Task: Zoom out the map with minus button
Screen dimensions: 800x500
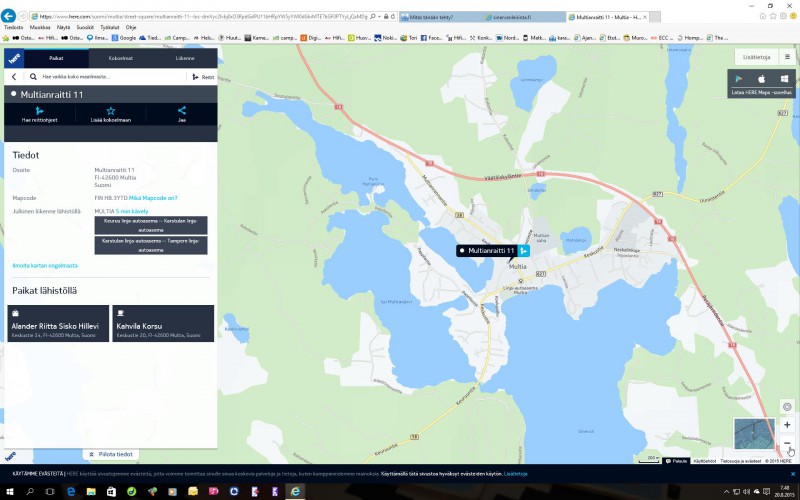Action: [x=787, y=443]
